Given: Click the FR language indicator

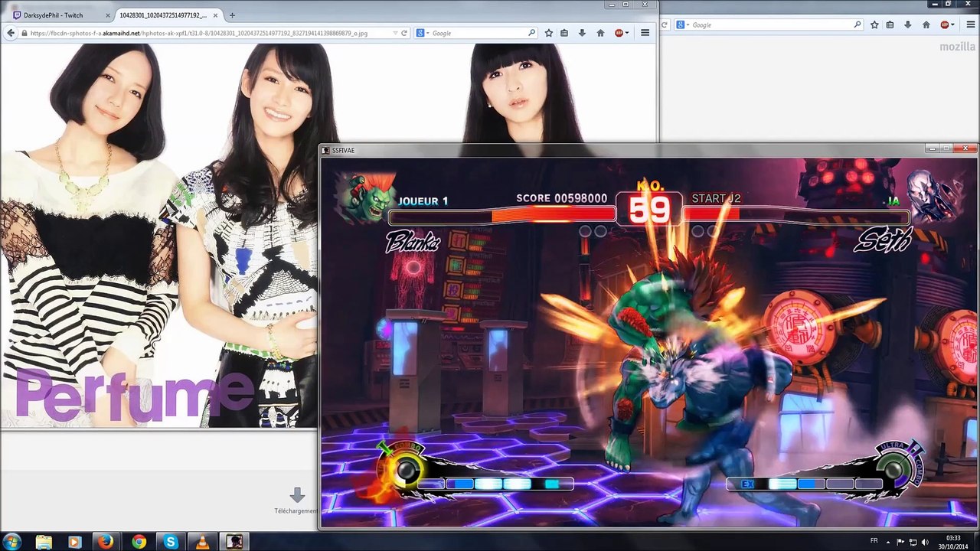Looking at the screenshot, I should coord(874,541).
